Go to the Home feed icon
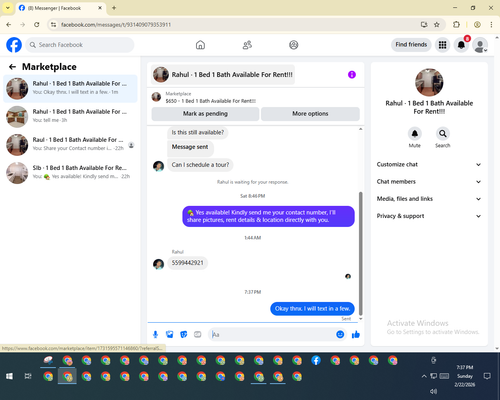Screen dimensions: 500x400 click(200, 45)
